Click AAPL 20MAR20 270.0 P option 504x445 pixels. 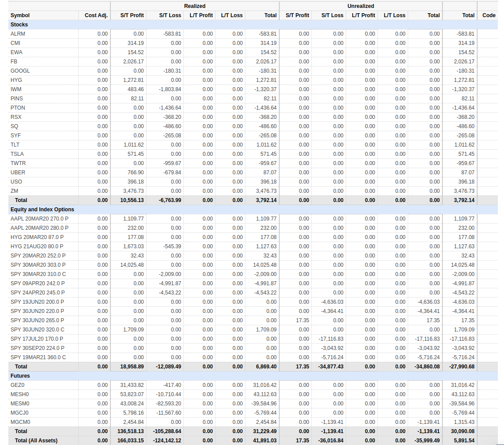pos(39,219)
